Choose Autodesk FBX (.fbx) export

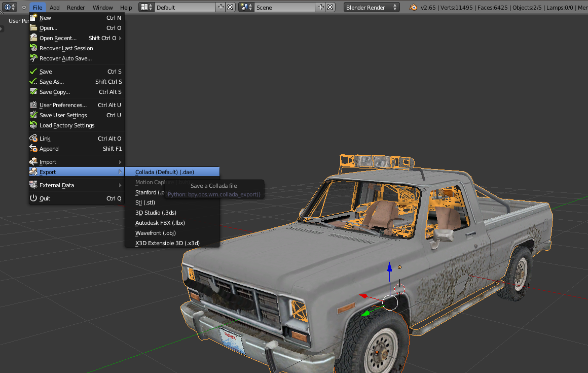[160, 223]
